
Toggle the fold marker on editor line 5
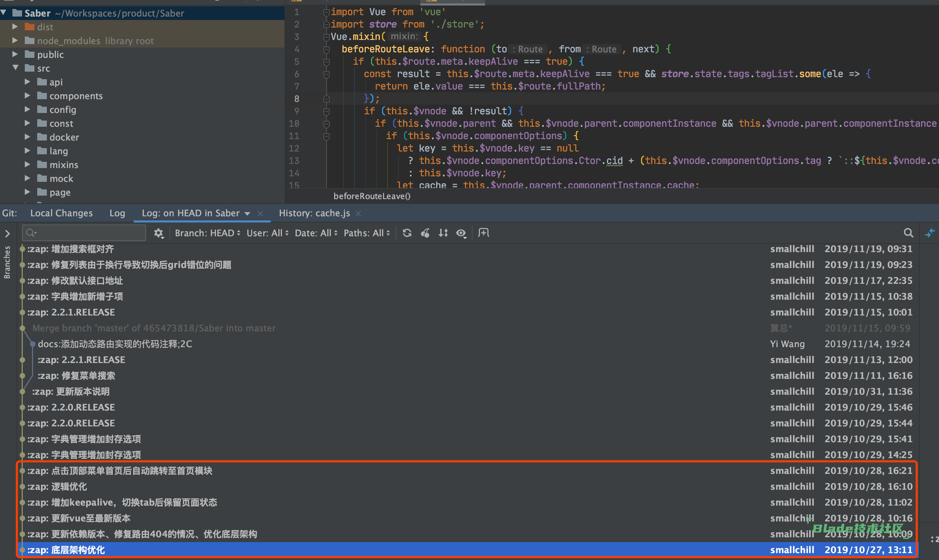327,62
